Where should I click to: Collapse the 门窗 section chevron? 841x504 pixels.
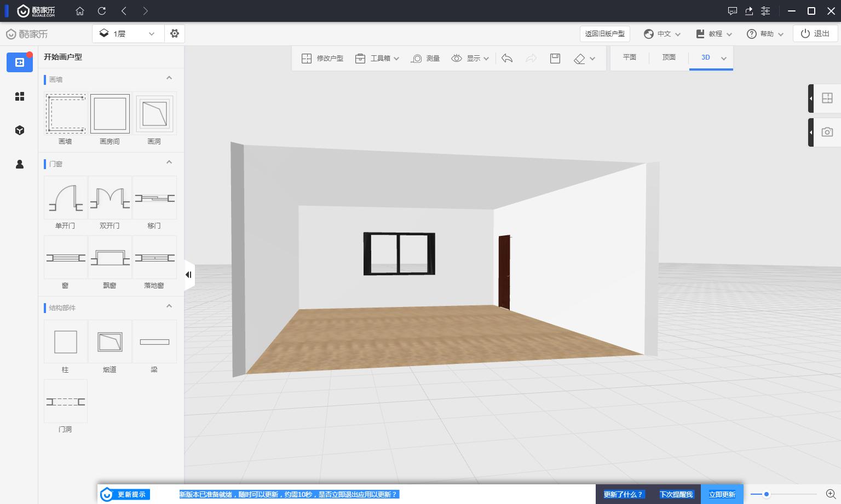169,163
